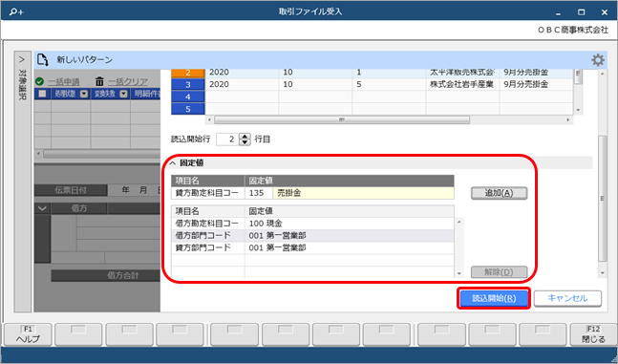The width and height of the screenshot is (618, 364).
Task: Select the 貸方部門コード 001 第一営業部 row
Action: tap(312, 247)
